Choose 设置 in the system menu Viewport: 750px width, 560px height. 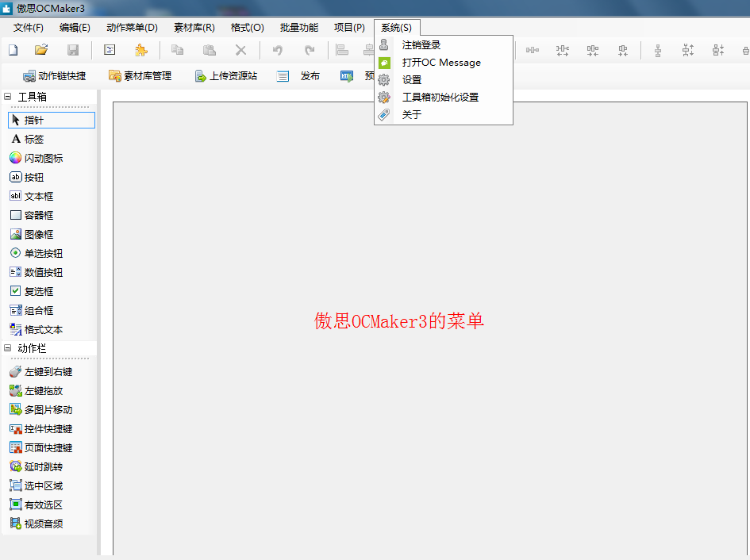[x=444, y=80]
